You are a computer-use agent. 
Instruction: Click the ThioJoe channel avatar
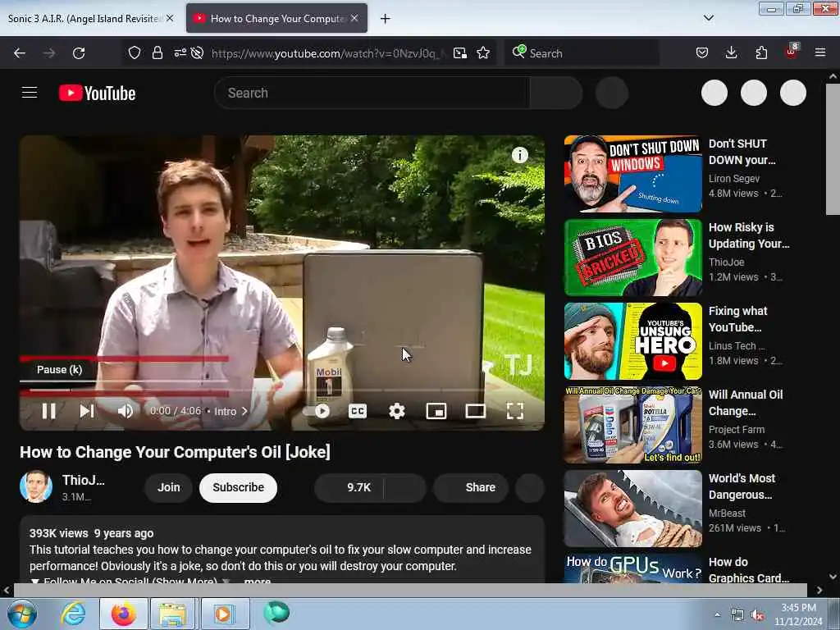[36, 487]
